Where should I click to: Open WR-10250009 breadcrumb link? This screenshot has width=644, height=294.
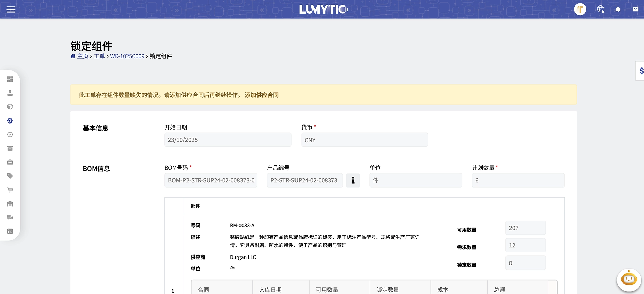(x=127, y=56)
